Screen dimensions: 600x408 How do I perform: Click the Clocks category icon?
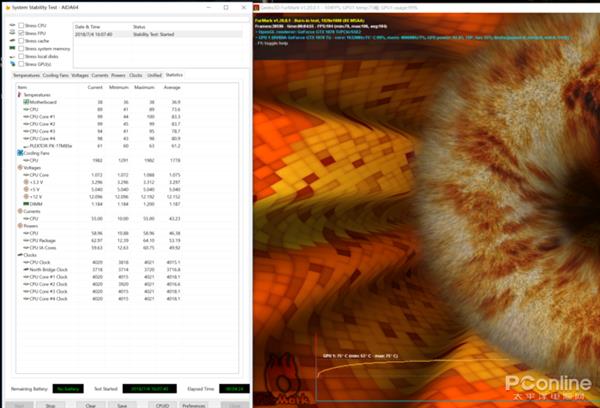(19, 254)
